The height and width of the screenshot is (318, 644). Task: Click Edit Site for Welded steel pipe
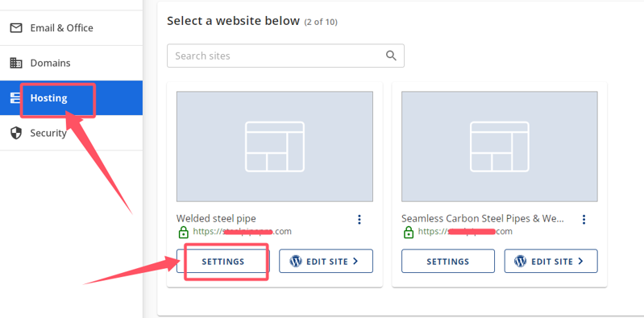[326, 261]
